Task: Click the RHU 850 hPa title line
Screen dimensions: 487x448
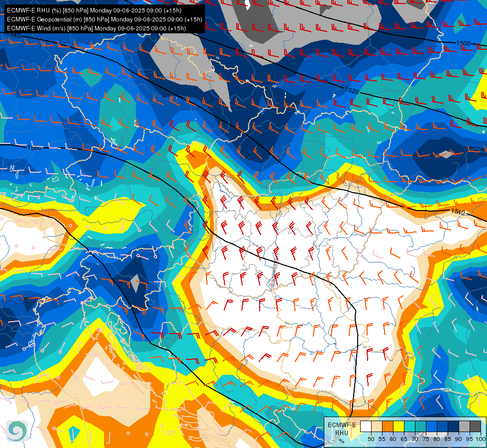Action: pyautogui.click(x=94, y=10)
